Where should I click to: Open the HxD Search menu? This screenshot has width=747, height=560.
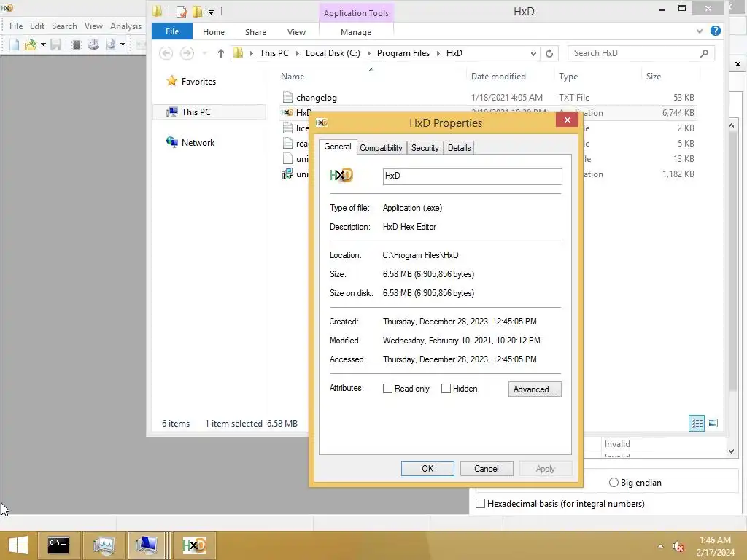point(64,26)
